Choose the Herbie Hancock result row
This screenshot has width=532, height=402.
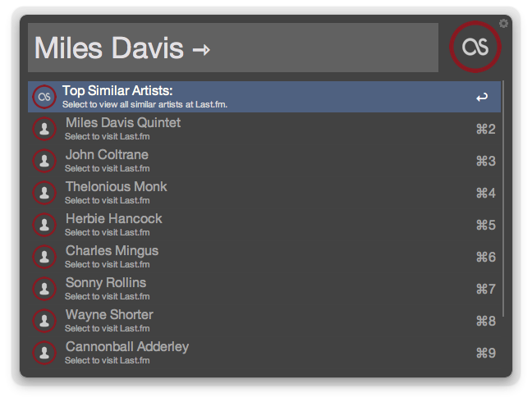click(246, 225)
